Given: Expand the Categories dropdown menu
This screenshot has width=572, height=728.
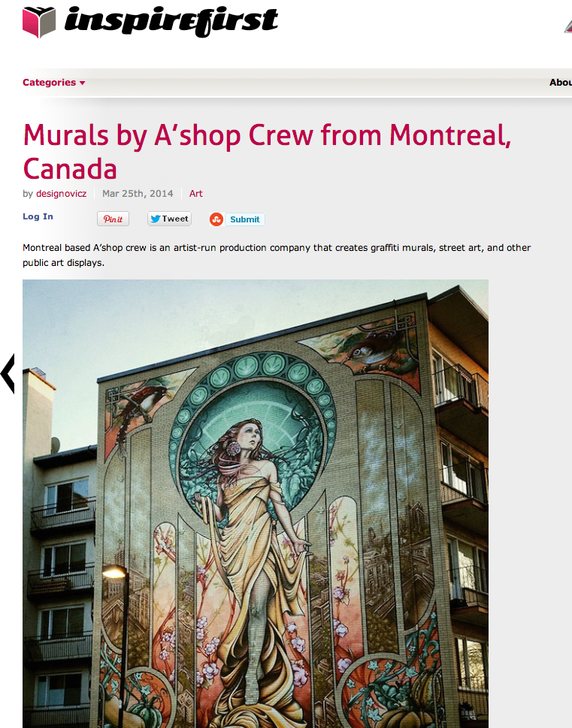Looking at the screenshot, I should point(54,83).
